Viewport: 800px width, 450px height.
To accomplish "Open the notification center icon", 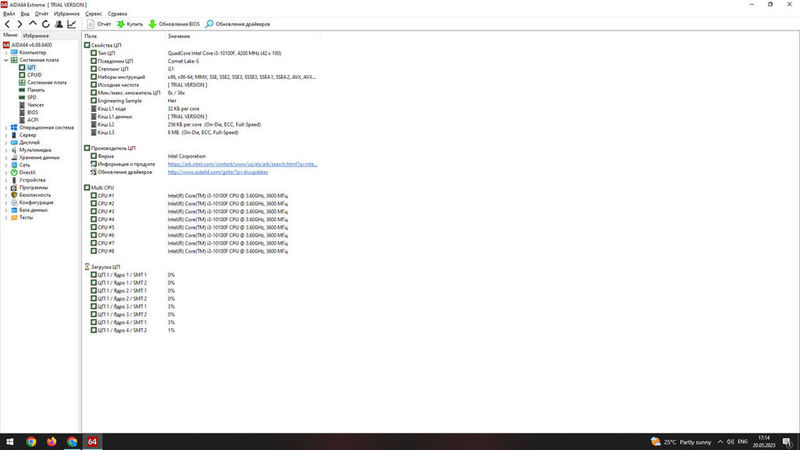I will [x=787, y=442].
